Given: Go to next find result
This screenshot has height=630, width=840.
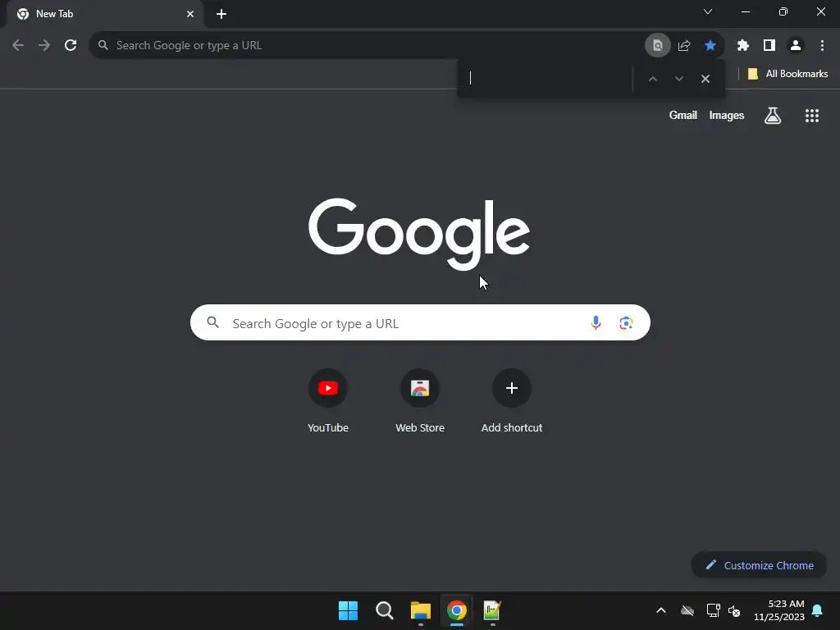Looking at the screenshot, I should point(678,79).
